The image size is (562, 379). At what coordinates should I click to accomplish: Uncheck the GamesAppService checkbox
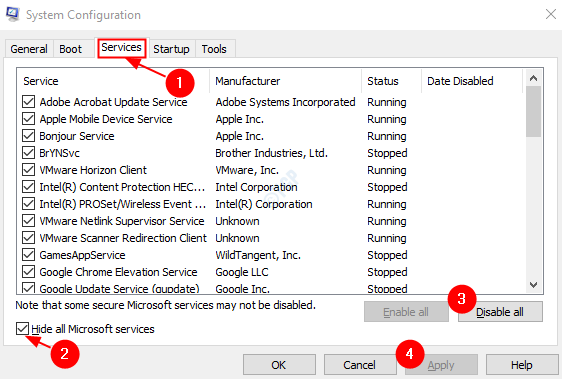(28, 255)
